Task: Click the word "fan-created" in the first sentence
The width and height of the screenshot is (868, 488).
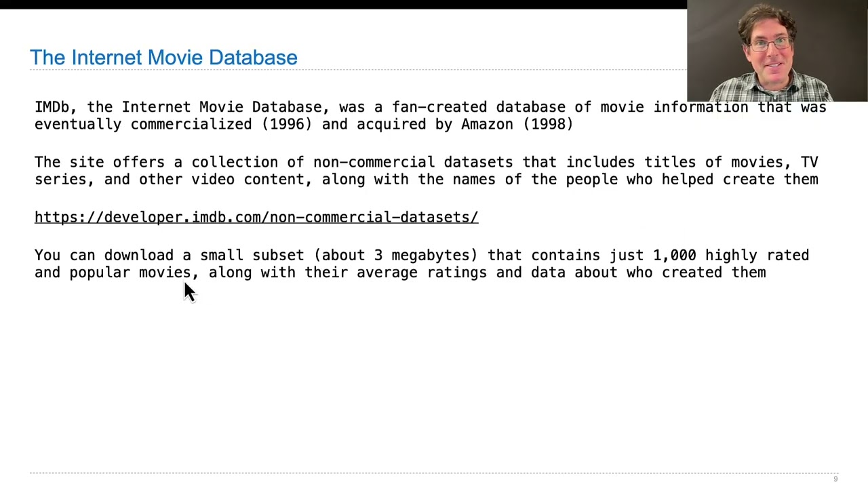Action: coord(439,107)
